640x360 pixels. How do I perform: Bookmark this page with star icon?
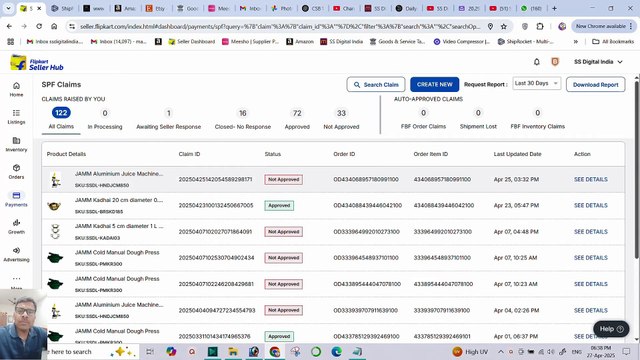point(504,26)
